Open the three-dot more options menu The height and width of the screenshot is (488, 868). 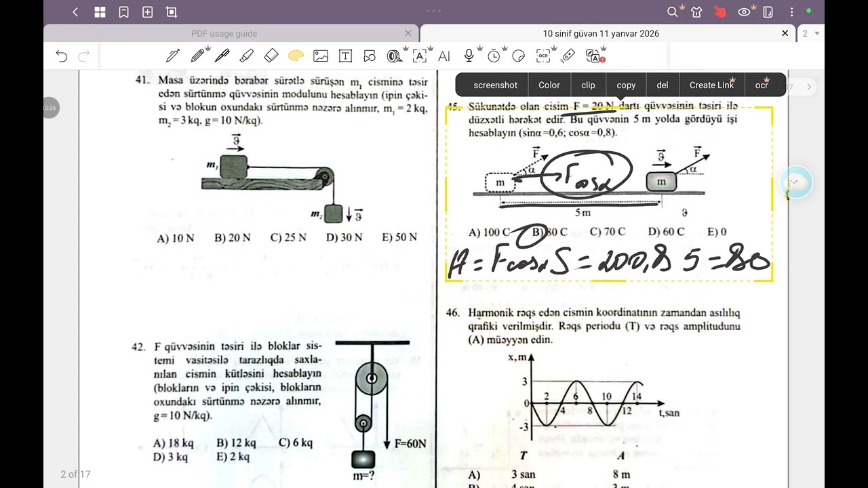tap(791, 12)
